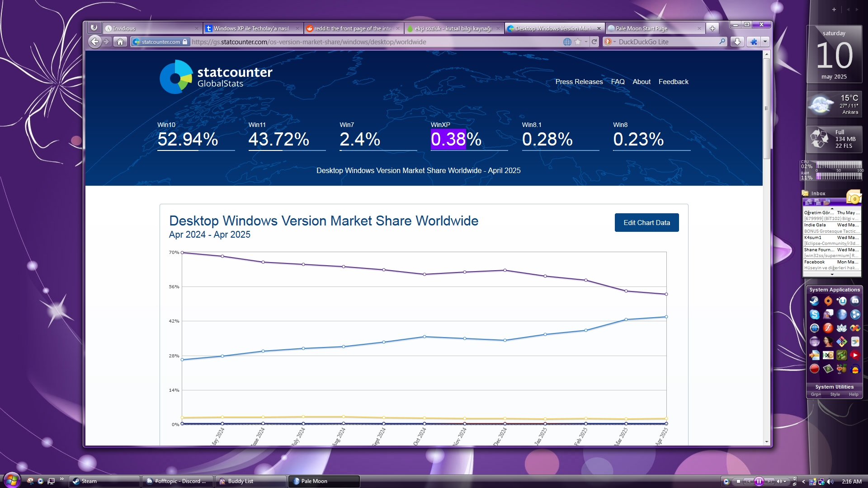The image size is (868, 488).
Task: Click Style in the applications gadget
Action: [x=835, y=394]
